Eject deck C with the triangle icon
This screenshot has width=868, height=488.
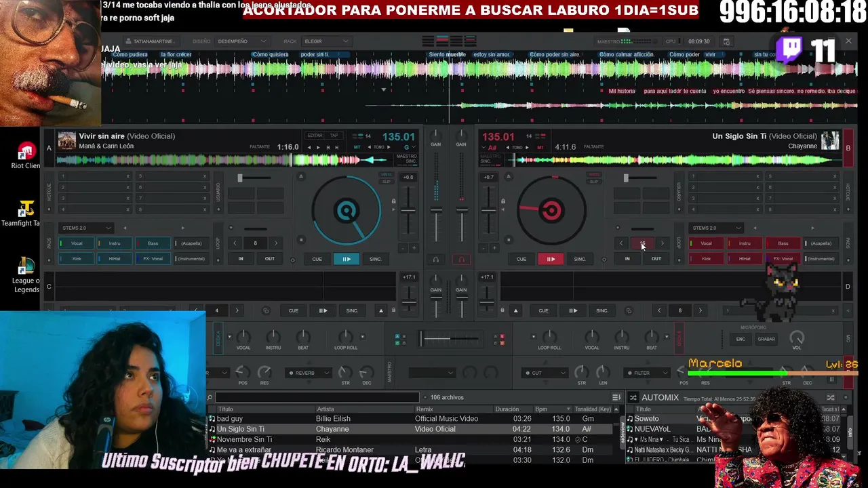tap(381, 310)
